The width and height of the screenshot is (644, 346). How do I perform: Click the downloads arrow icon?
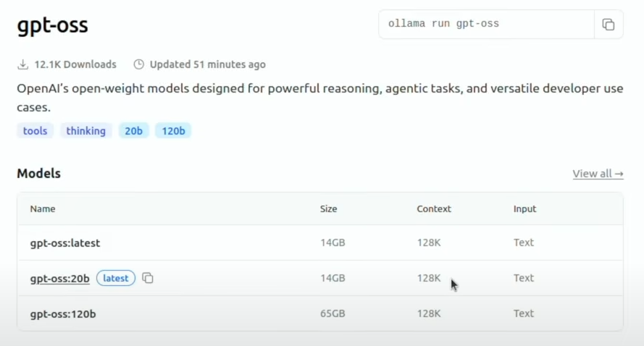(23, 64)
